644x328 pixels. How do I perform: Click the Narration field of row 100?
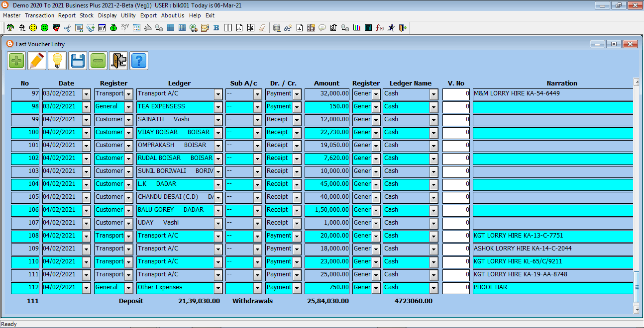coord(552,133)
